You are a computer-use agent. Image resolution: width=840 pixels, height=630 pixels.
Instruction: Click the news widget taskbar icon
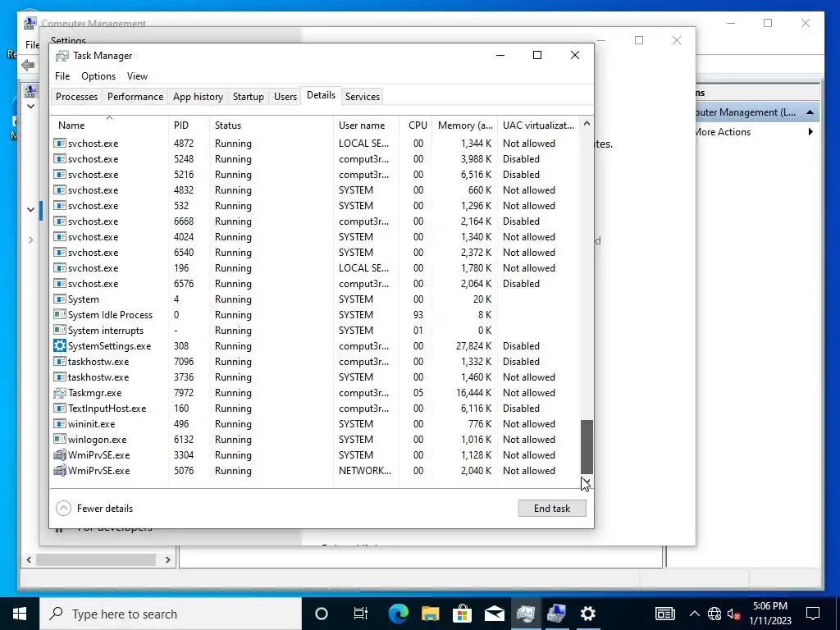pyautogui.click(x=664, y=614)
